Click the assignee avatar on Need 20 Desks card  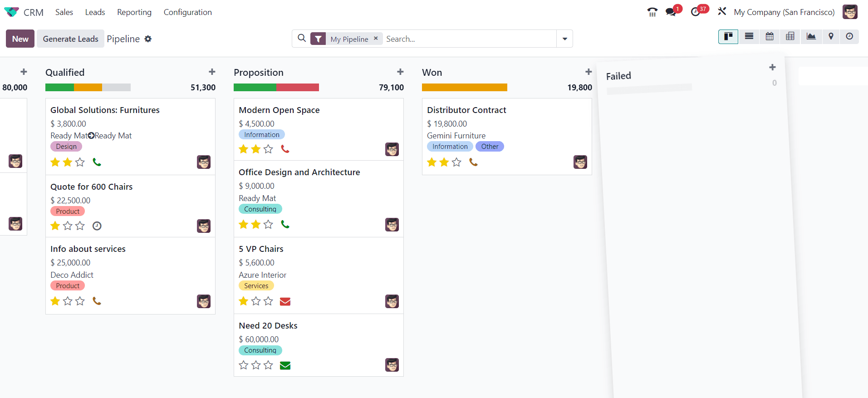[392, 365]
